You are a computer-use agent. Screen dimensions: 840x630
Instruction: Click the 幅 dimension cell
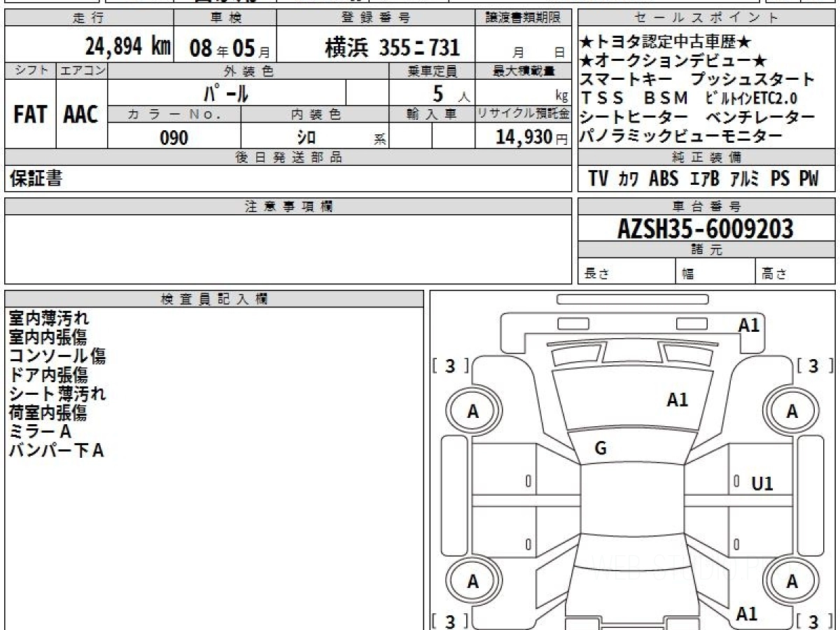715,272
